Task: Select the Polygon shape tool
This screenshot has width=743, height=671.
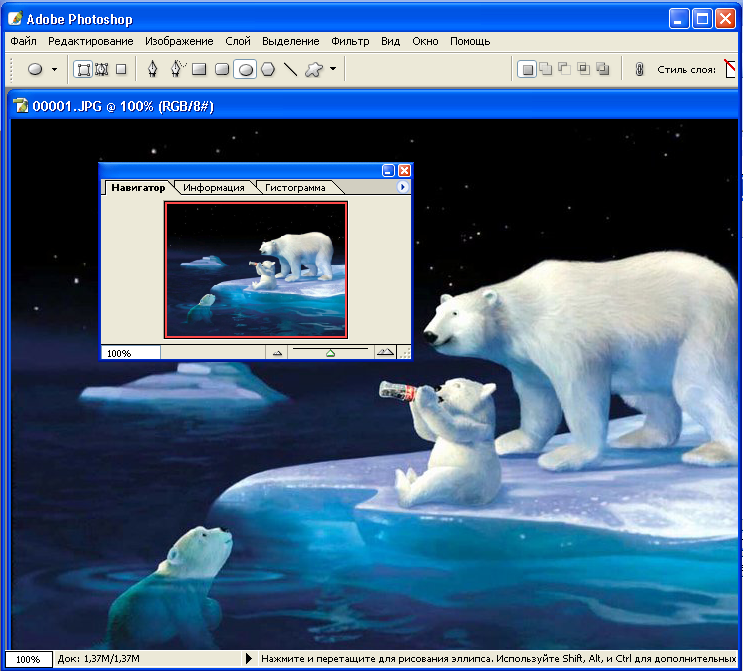Action: point(268,70)
